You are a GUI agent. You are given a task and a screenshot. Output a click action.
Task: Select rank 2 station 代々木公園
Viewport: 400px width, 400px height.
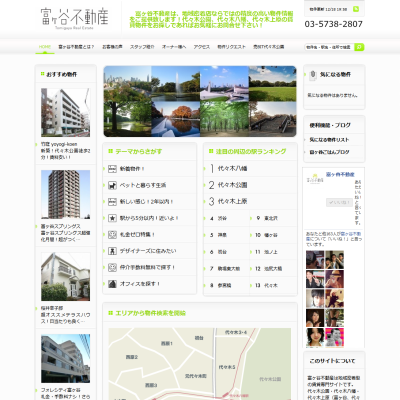click(232, 185)
